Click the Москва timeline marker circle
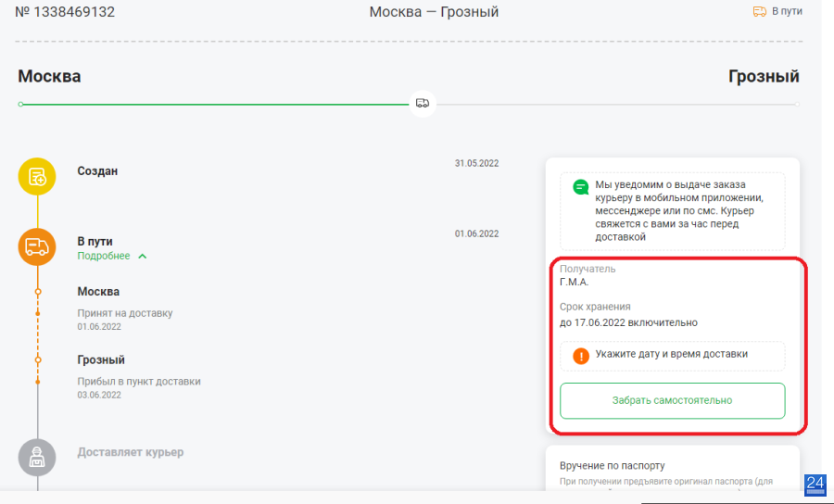This screenshot has height=504, width=834. tap(38, 291)
